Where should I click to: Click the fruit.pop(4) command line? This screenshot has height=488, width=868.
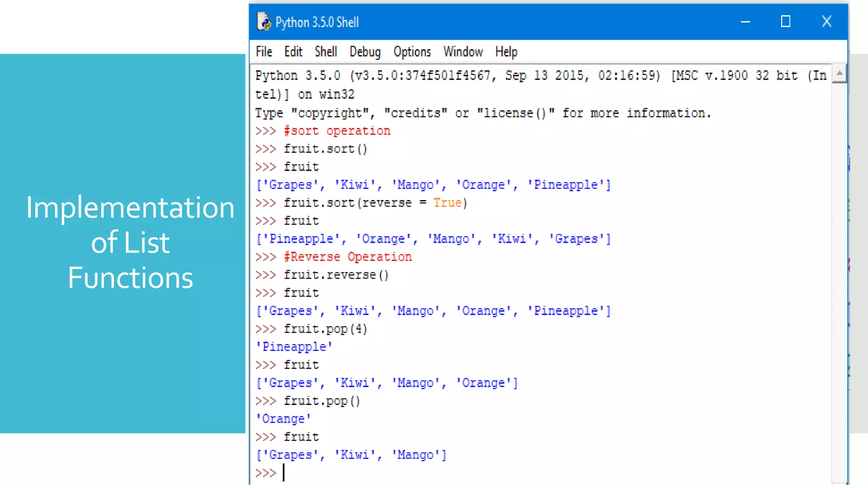tap(325, 329)
